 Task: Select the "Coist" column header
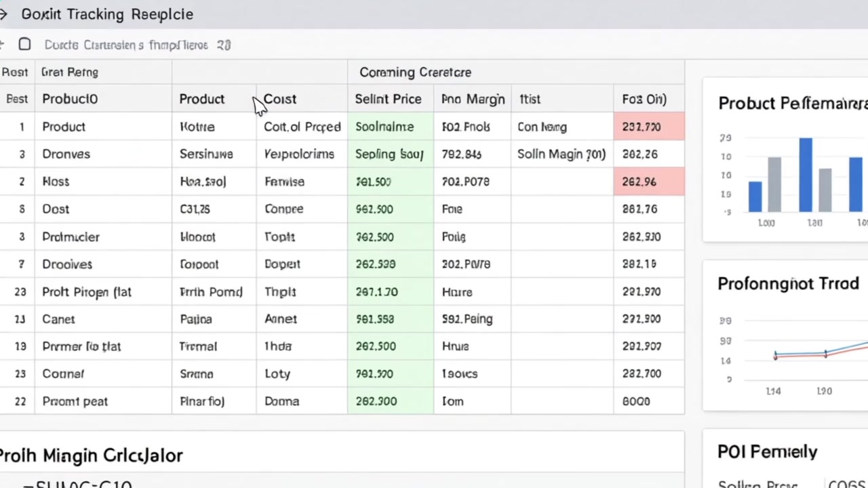(279, 99)
